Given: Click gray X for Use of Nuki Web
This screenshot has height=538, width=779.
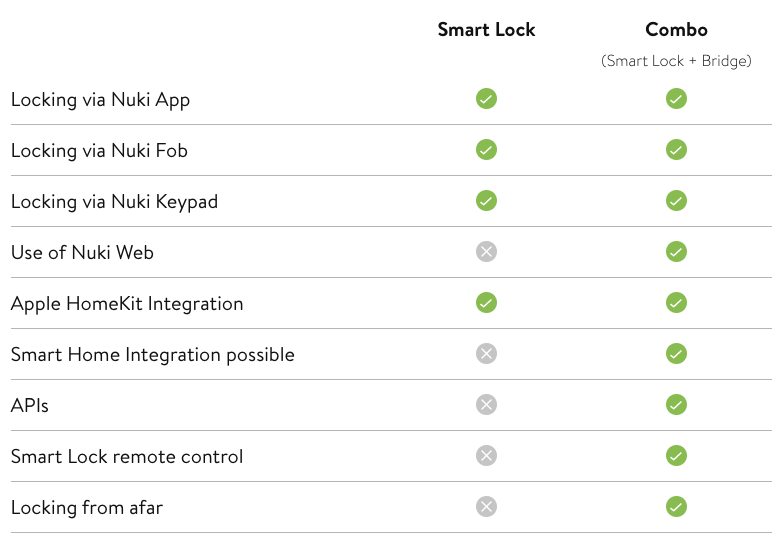Looking at the screenshot, I should (486, 251).
